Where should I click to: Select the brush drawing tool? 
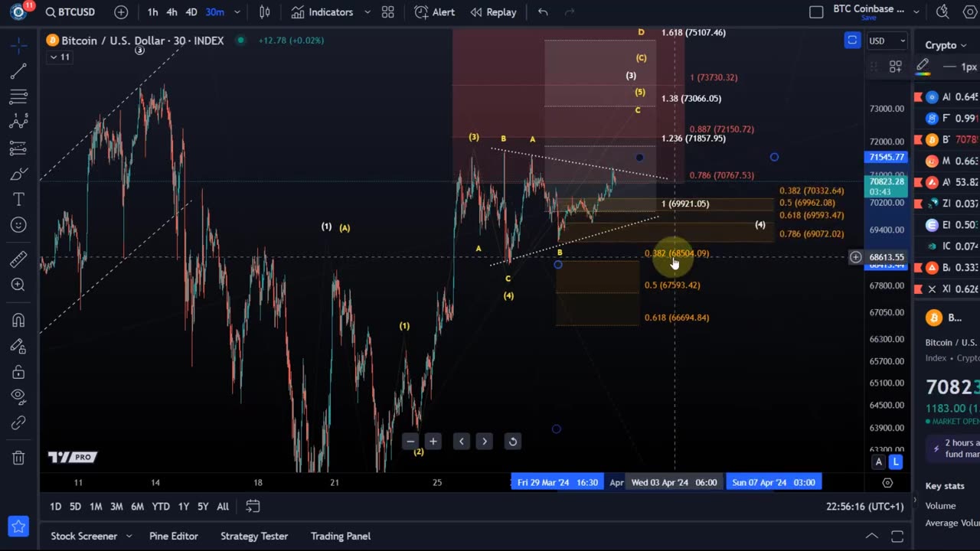[18, 174]
